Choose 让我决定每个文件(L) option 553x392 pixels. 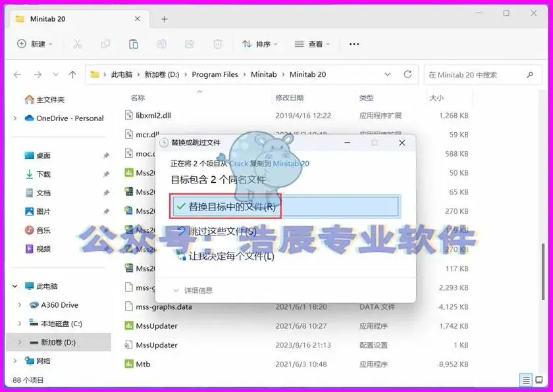226,256
